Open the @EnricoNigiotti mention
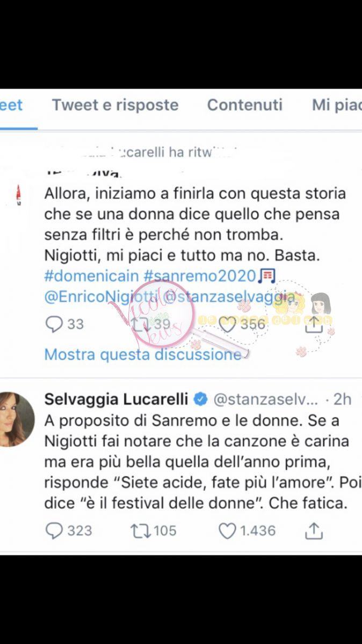 (100, 297)
